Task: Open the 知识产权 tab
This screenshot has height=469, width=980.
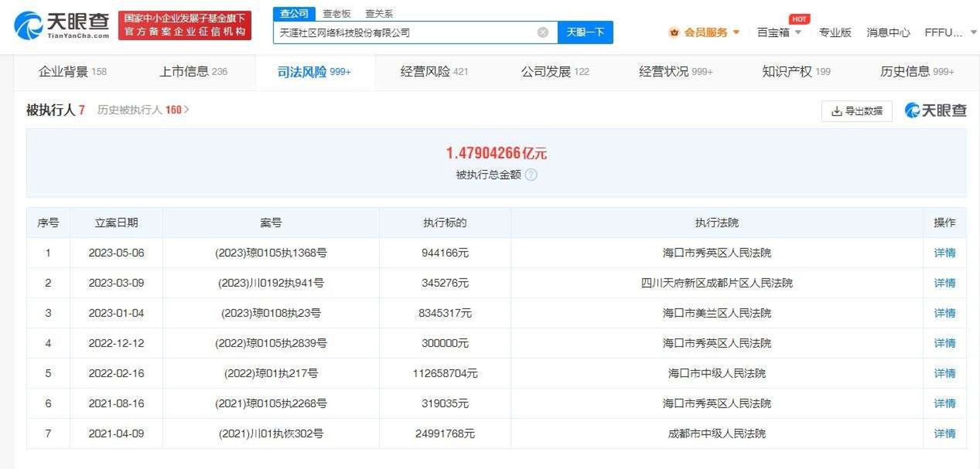Action: (x=796, y=72)
